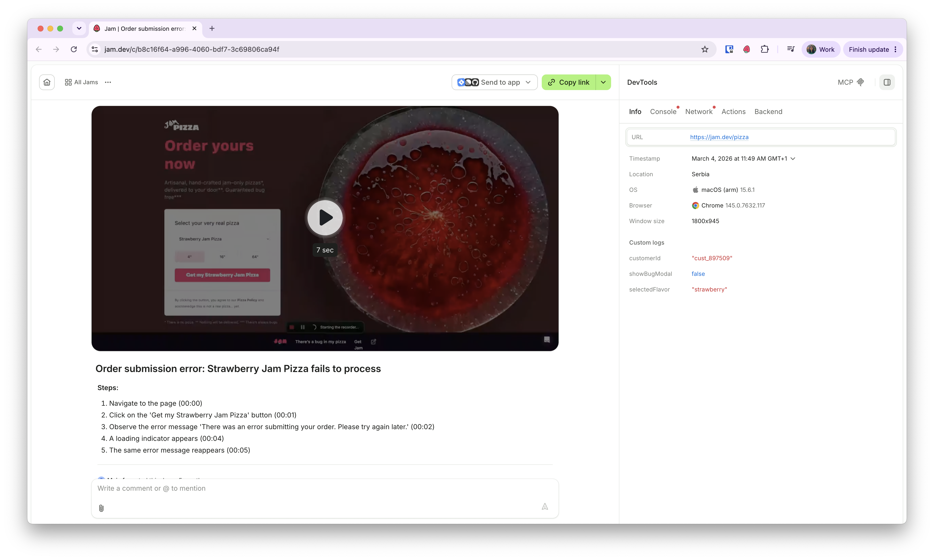This screenshot has width=934, height=560.
Task: Open the Send to app dropdown
Action: [494, 82]
